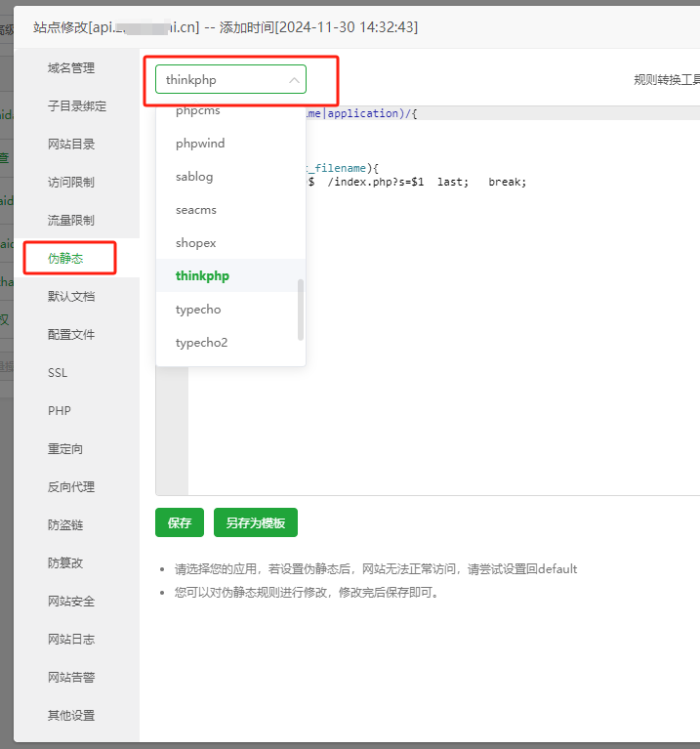Screen dimensions: 700x749
Task: Select seacms in the dropdown list
Action: point(196,210)
